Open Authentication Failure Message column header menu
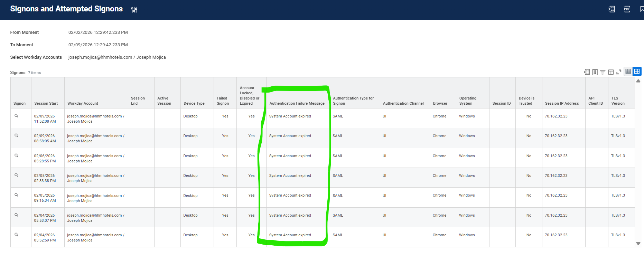 pyautogui.click(x=297, y=103)
